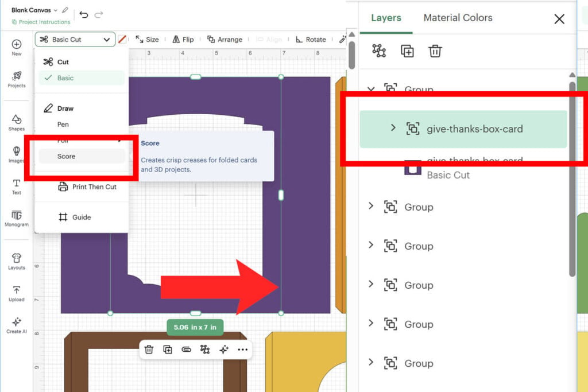Open Layouts from the sidebar

[17, 262]
